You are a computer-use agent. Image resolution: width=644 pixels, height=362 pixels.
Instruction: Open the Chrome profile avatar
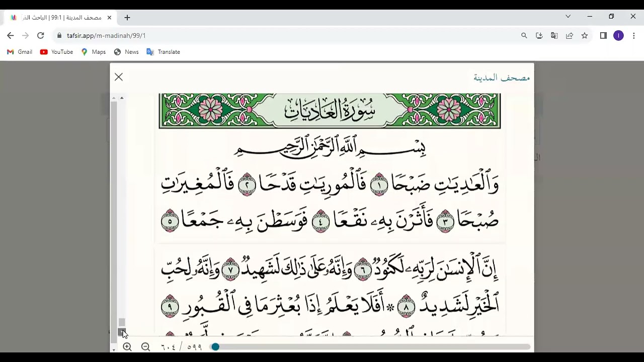pyautogui.click(x=618, y=36)
